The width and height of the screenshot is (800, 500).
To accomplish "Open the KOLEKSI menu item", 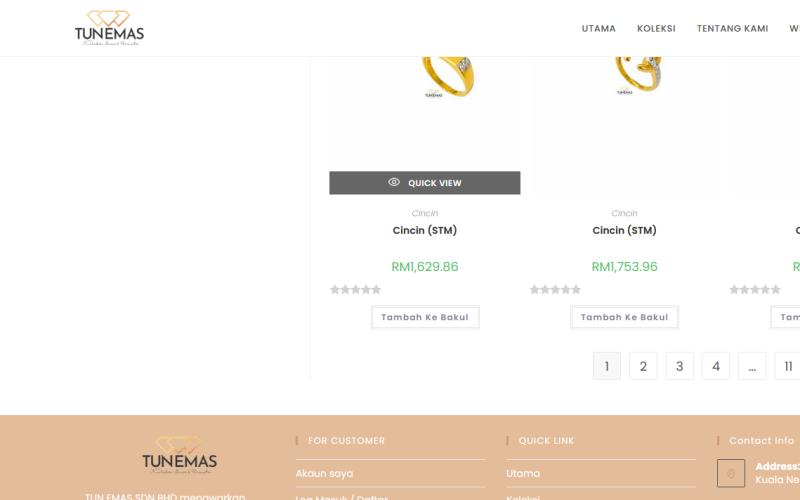I will 656,29.
